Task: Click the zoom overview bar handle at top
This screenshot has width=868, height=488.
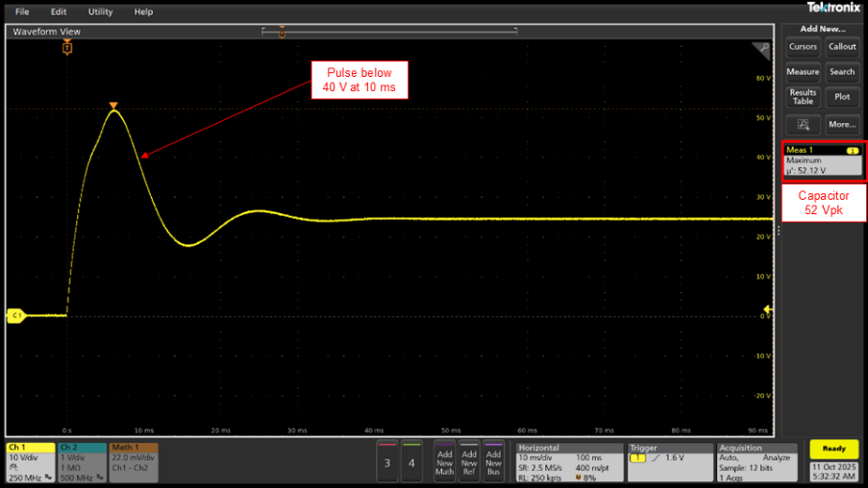Action: pos(282,32)
